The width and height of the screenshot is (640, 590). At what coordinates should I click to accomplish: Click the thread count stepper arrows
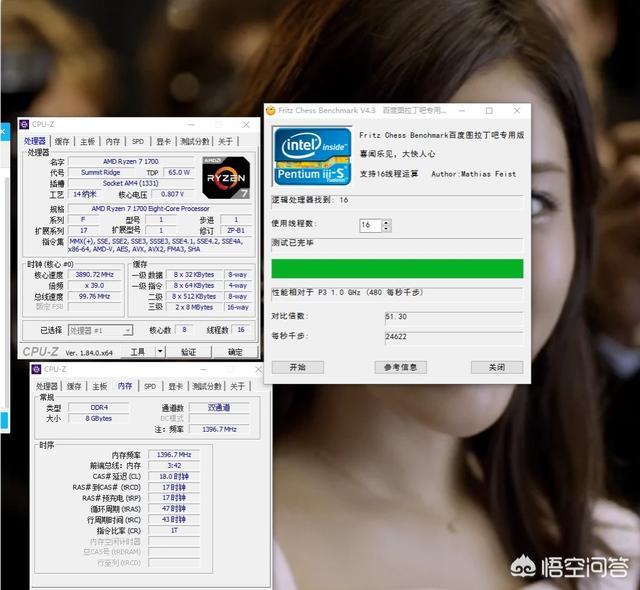pyautogui.click(x=387, y=225)
